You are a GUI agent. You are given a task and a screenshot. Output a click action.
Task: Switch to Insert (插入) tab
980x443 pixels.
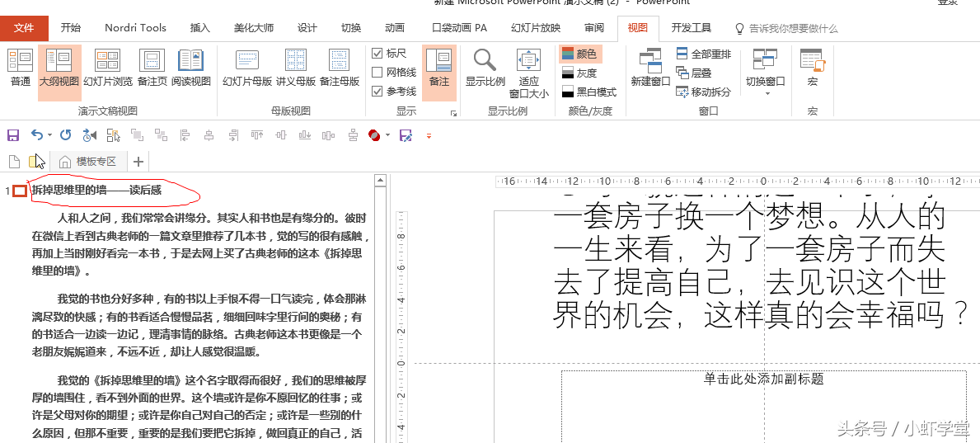coord(200,27)
